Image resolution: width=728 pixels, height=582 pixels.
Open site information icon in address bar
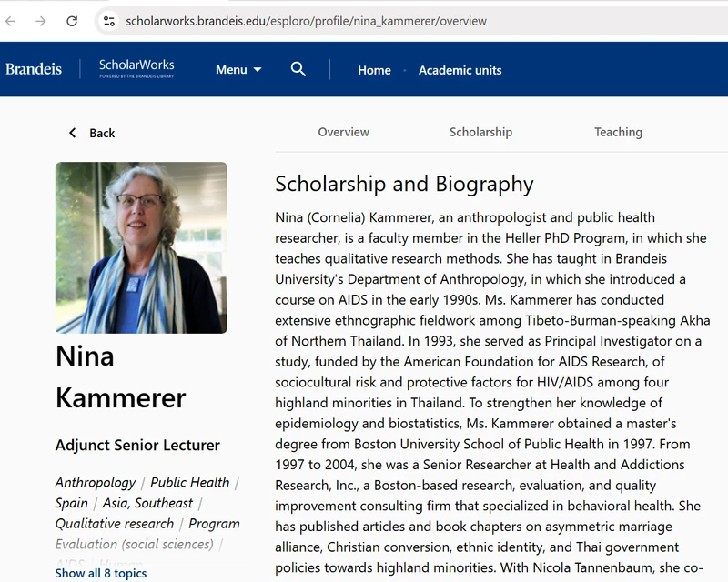(x=109, y=21)
